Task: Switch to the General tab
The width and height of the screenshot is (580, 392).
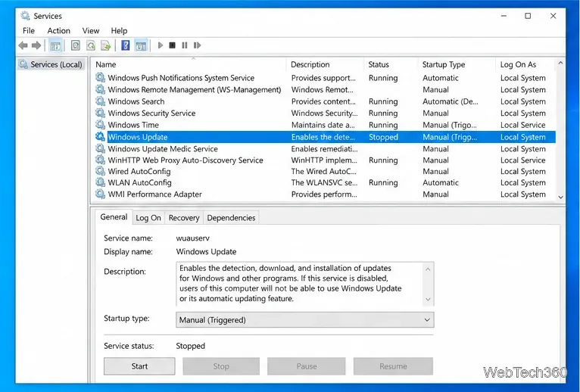Action: pyautogui.click(x=114, y=216)
